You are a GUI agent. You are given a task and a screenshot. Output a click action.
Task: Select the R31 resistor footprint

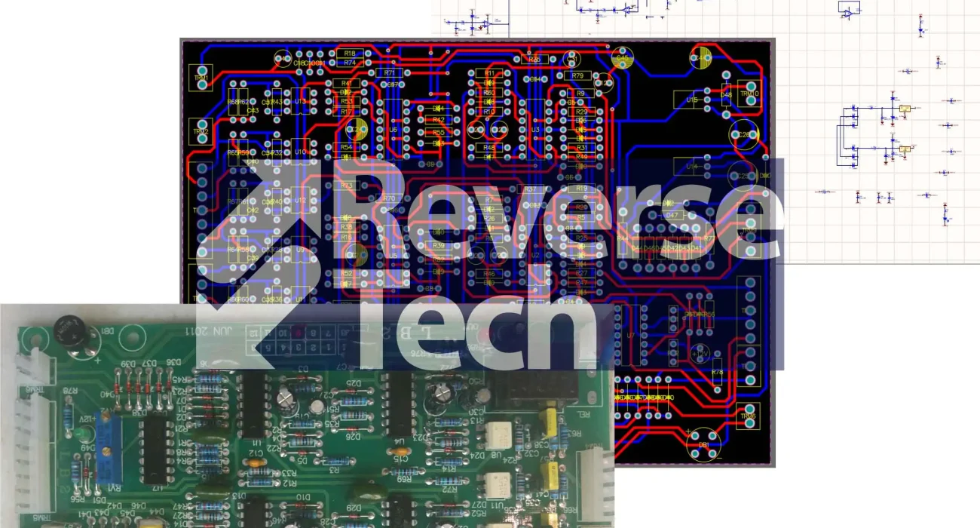click(x=581, y=147)
